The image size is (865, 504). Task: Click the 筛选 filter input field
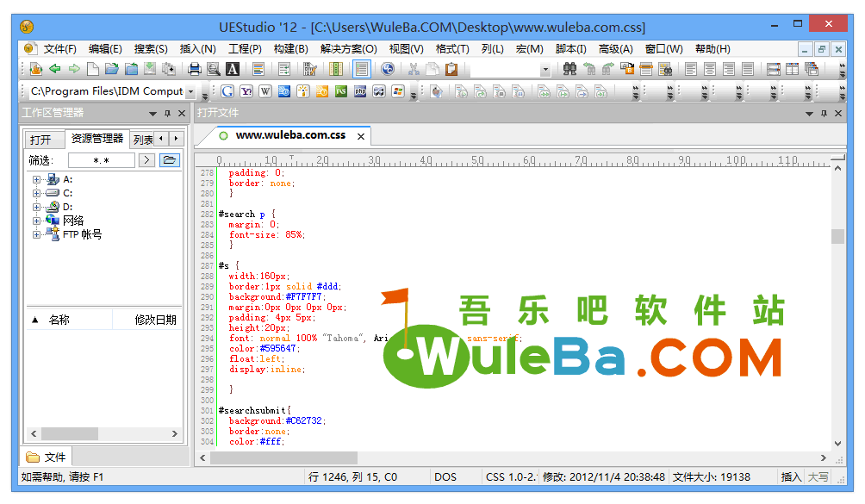102,160
